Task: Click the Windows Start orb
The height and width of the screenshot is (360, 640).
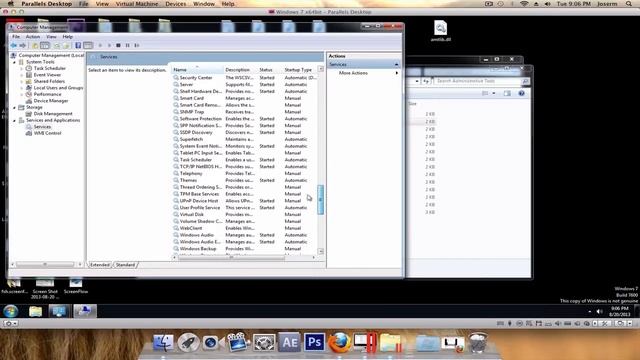Action: (11, 311)
